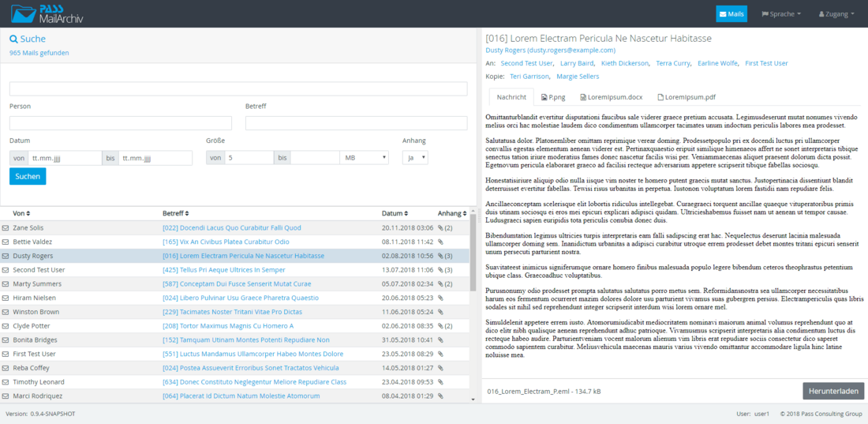Click the paperclip icon in Dusty Rogers row

coord(441,256)
